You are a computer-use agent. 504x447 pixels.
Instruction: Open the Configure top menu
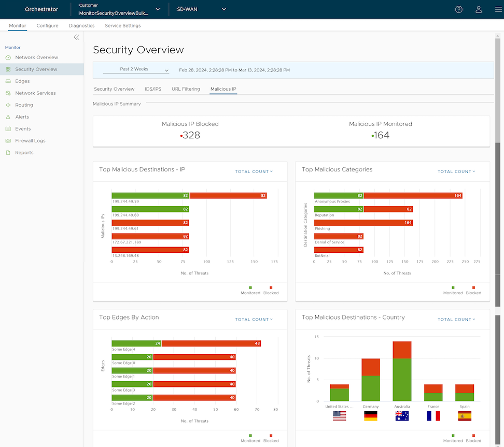coord(47,25)
